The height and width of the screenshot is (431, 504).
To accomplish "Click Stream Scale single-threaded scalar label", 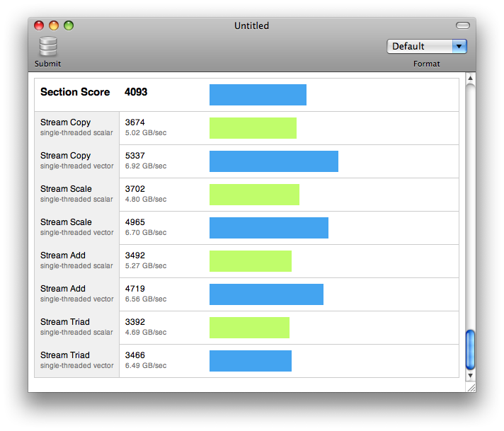I will 77,194.
